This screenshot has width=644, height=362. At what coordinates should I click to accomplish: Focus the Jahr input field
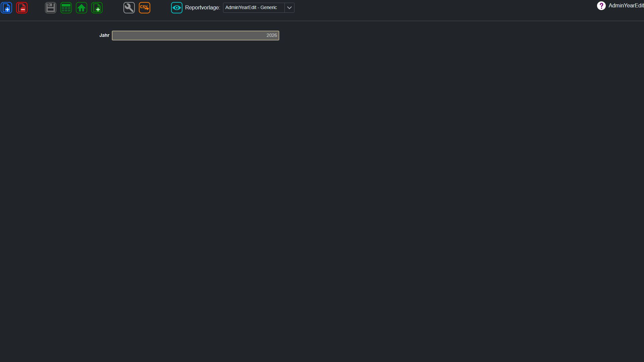click(x=196, y=36)
